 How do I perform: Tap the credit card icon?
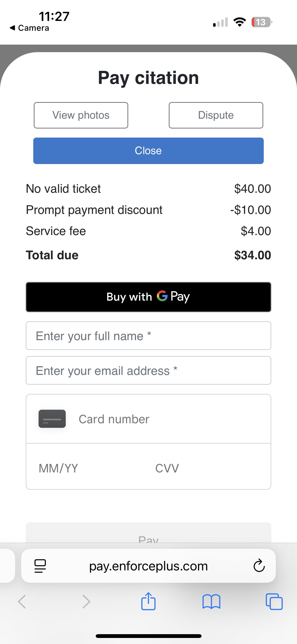pyautogui.click(x=52, y=419)
